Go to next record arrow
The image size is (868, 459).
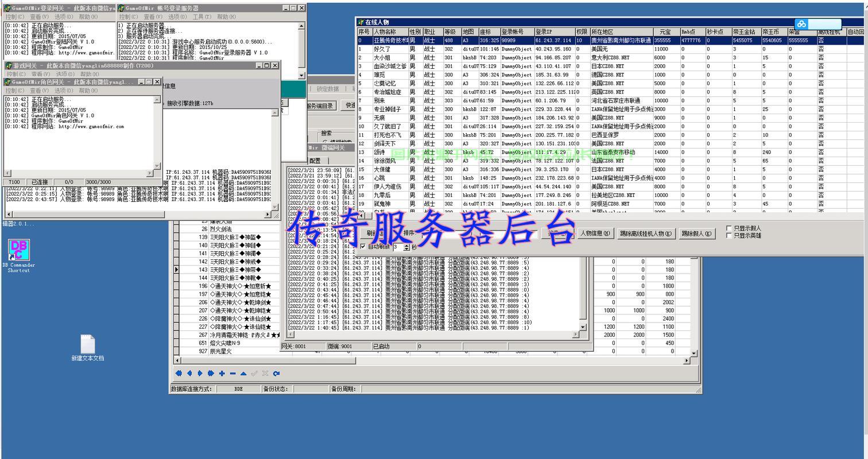(200, 374)
